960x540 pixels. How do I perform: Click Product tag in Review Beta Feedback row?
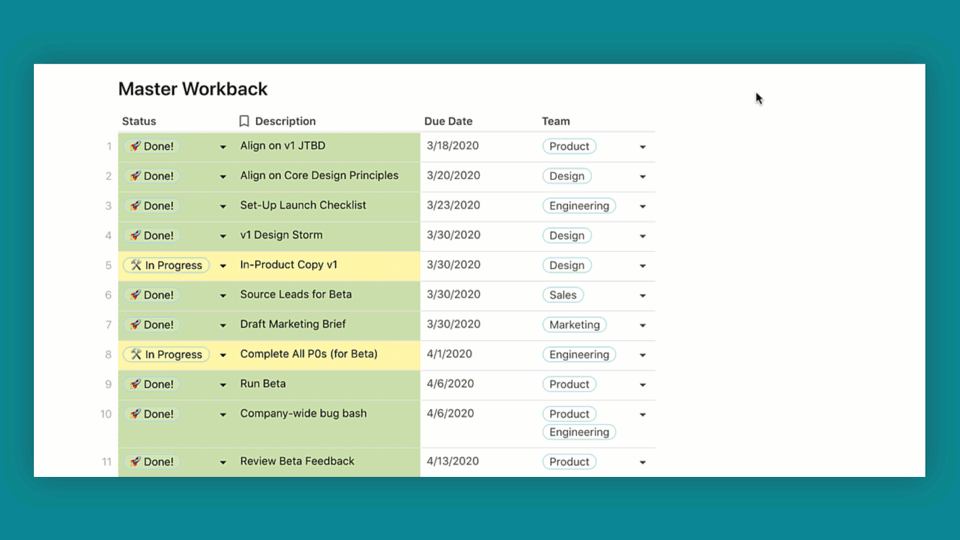coord(569,462)
